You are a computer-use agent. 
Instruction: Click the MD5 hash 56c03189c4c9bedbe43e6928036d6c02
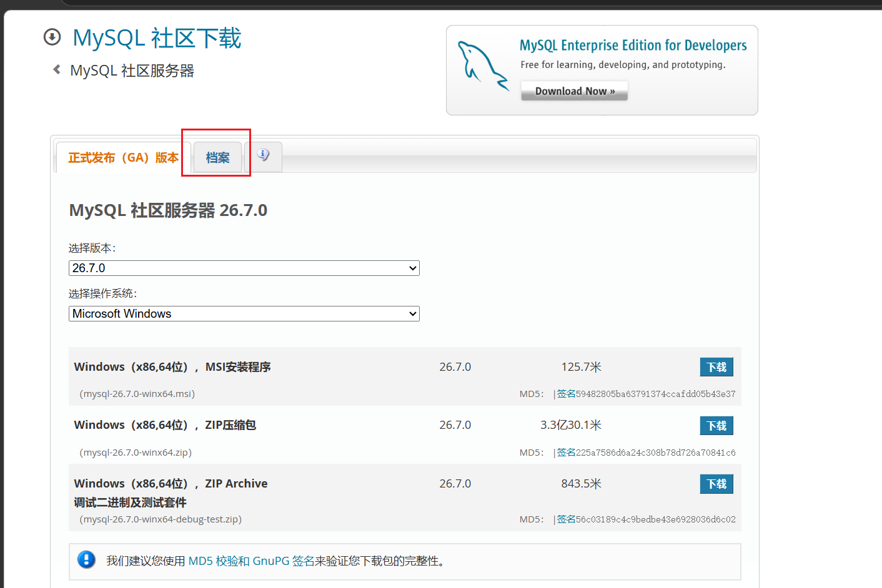point(656,519)
